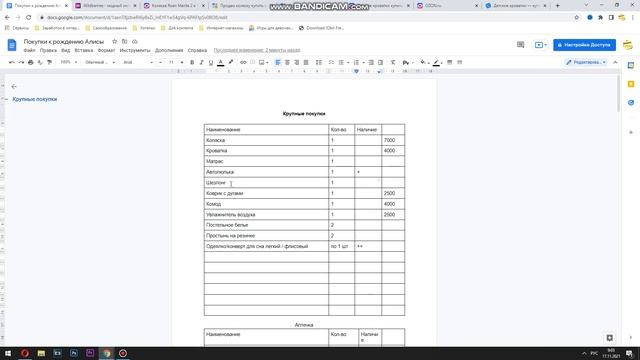Run the spelling check icon
640x360 pixels.
(40, 62)
